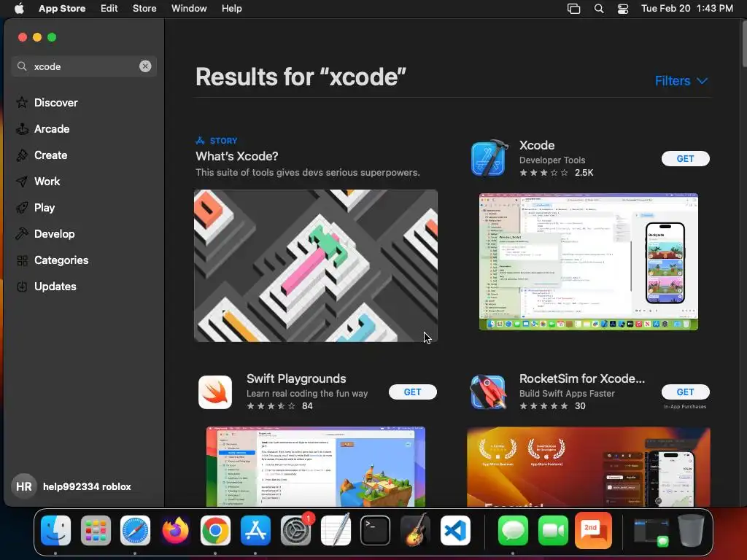Open System Settings from the Dock

[295, 530]
